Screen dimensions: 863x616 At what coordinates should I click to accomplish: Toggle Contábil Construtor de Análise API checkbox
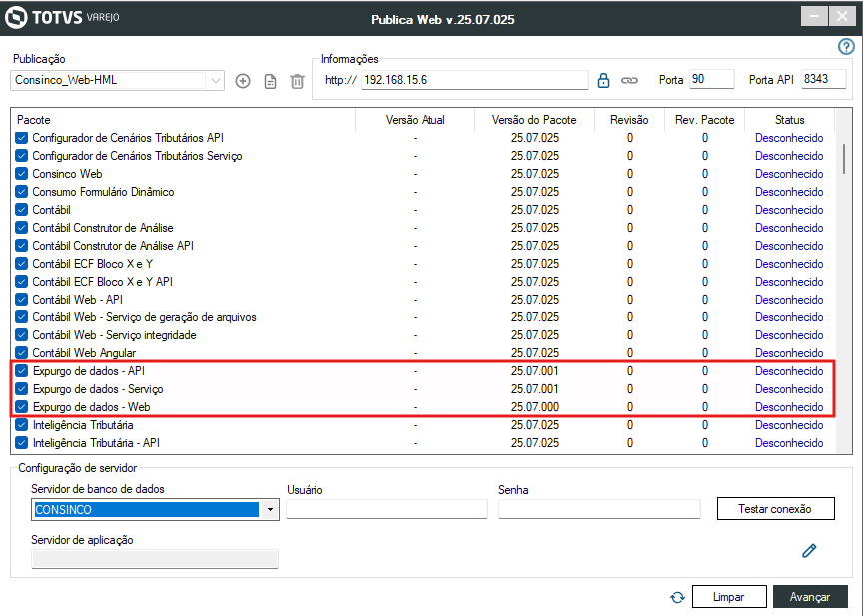click(21, 246)
